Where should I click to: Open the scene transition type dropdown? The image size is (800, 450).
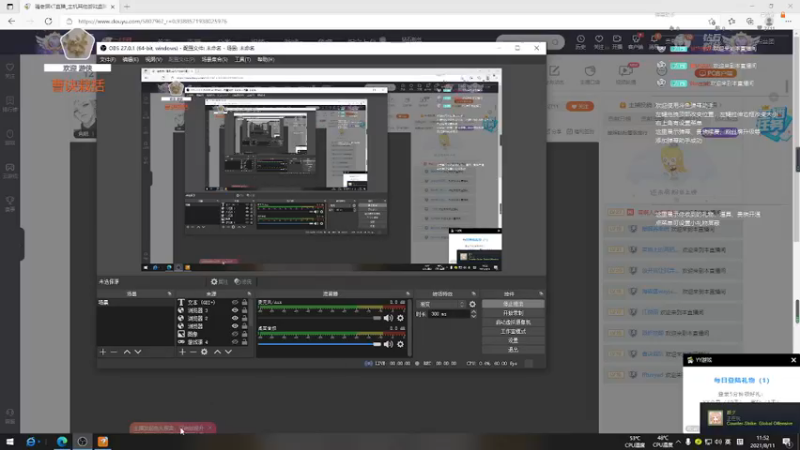pyautogui.click(x=442, y=304)
